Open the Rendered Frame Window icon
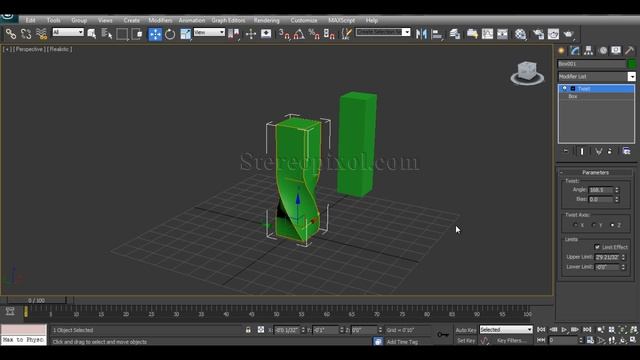Image resolution: width=640 pixels, height=360 pixels. click(x=553, y=34)
